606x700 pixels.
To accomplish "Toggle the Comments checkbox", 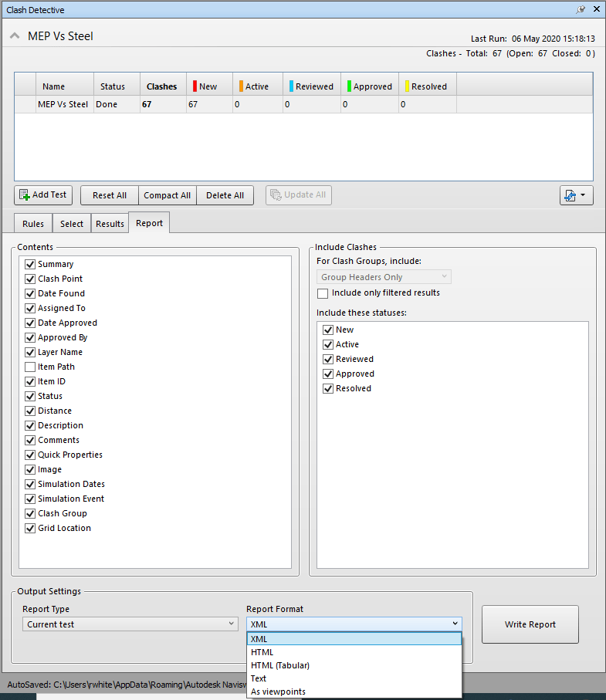I will tap(30, 440).
